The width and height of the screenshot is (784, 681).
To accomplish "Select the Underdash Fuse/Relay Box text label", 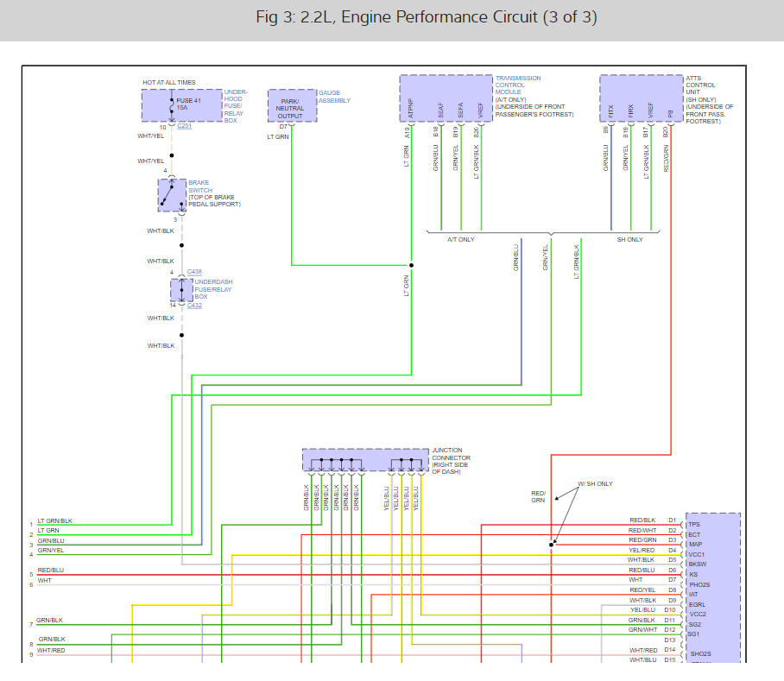I will click(212, 289).
